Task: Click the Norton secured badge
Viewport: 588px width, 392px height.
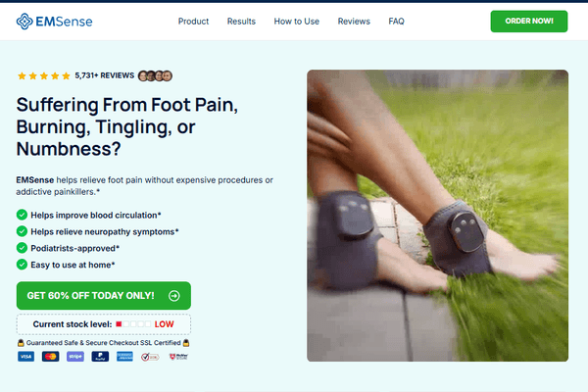Action: coord(150,357)
